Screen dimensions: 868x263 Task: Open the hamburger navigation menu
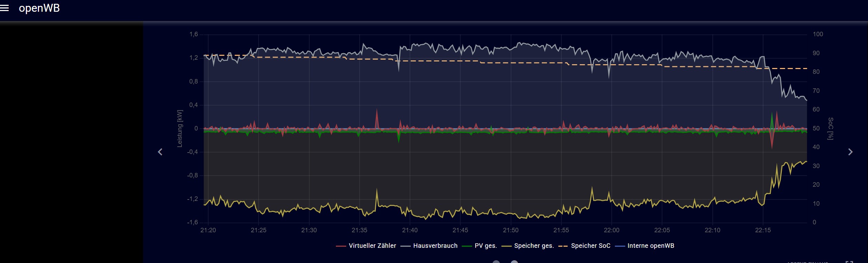(4, 8)
